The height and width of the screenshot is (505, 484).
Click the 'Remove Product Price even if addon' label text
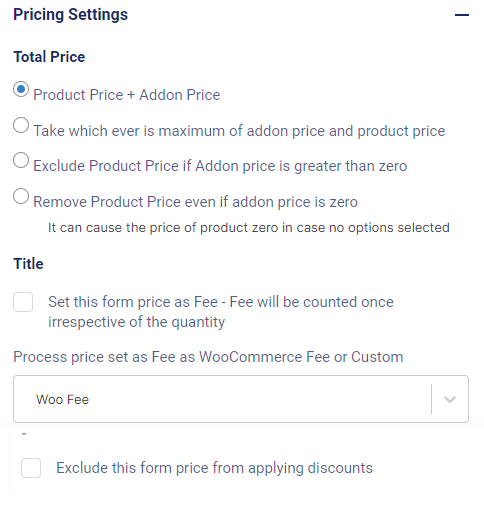click(196, 202)
